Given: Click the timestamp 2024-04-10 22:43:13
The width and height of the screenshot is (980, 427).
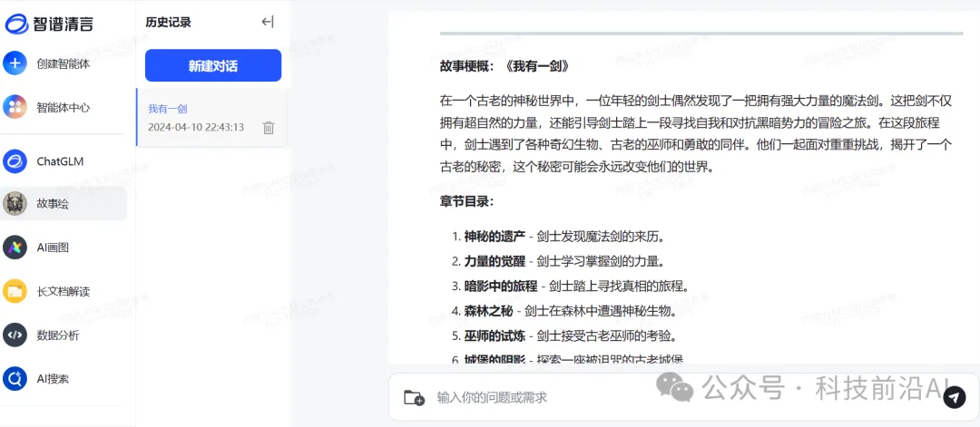Looking at the screenshot, I should tap(196, 127).
